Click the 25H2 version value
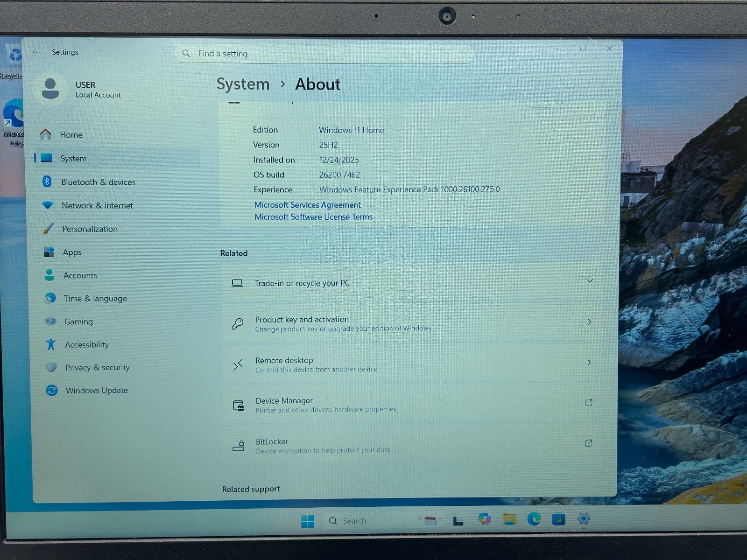The image size is (747, 560). tap(328, 145)
